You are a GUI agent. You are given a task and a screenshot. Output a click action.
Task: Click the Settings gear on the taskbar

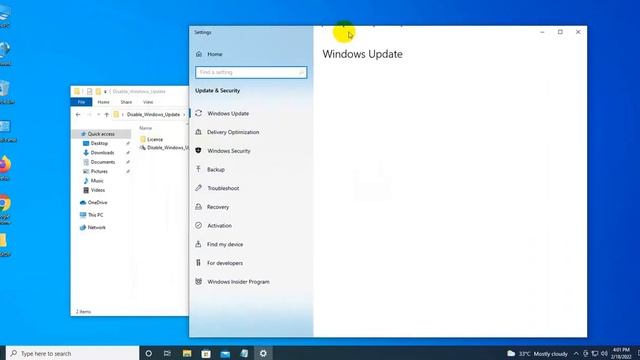[263, 353]
